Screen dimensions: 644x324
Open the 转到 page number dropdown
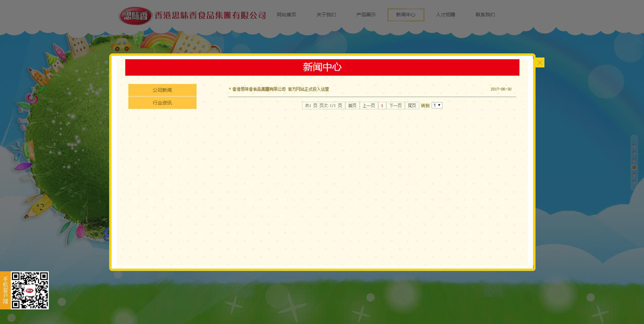437,105
